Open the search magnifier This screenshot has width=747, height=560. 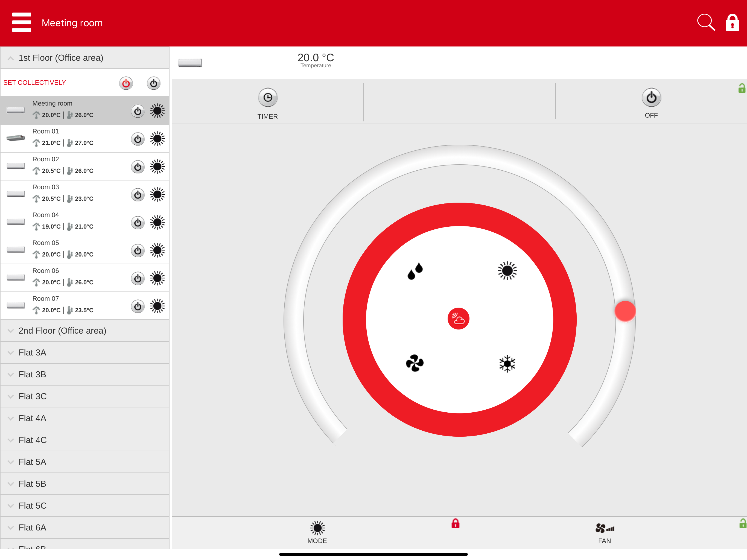point(706,22)
